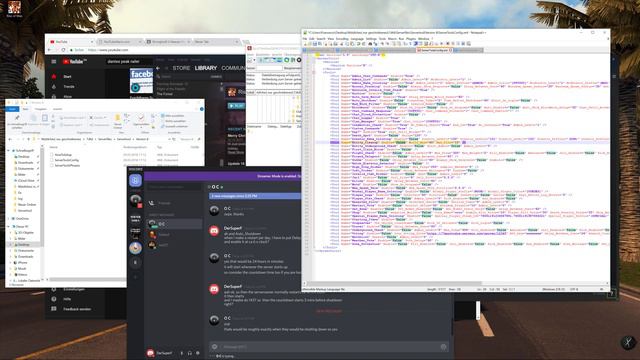The image size is (640, 360).
Task: Click the facebook video thumbnail on YouTube
Action: click(x=141, y=80)
